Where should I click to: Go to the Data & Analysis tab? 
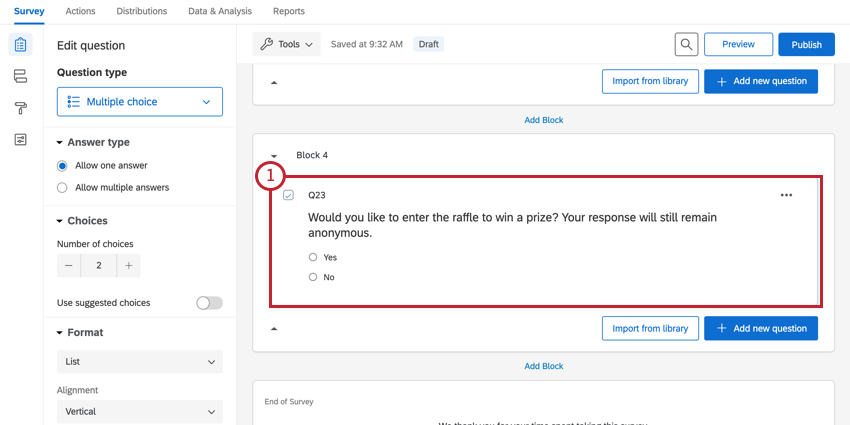point(219,11)
